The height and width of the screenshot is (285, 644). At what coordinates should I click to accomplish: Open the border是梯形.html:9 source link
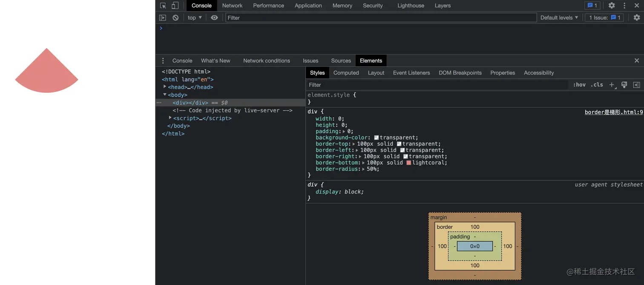click(613, 112)
